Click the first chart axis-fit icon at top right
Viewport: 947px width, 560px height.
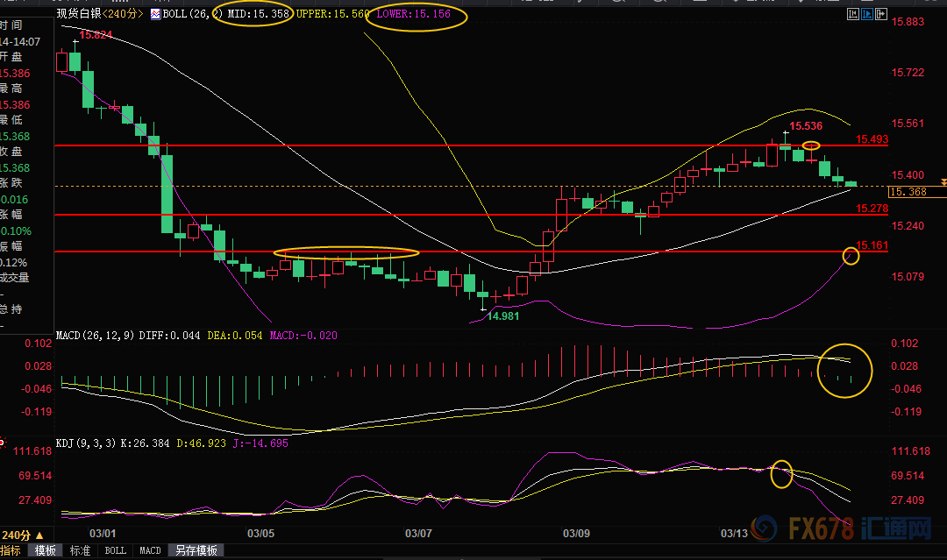click(852, 14)
